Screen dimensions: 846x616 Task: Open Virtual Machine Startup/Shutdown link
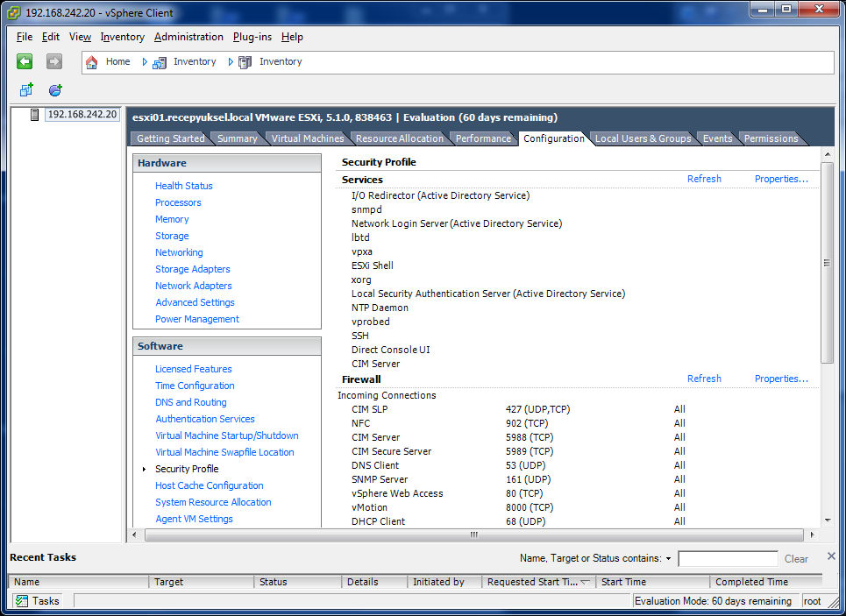[226, 435]
